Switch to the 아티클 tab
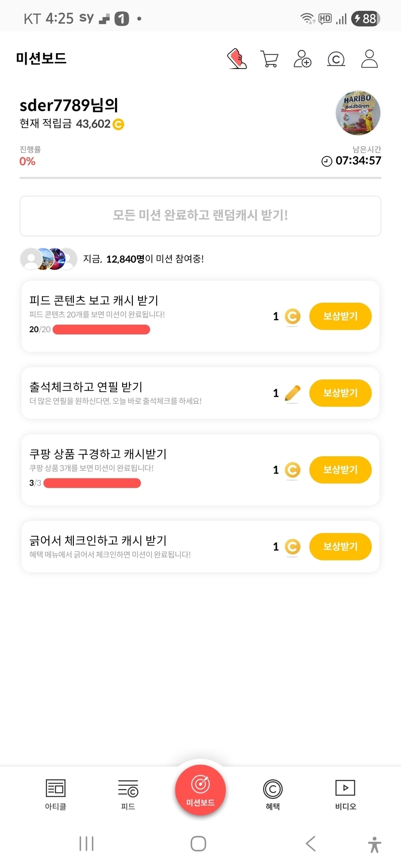The height and width of the screenshot is (868, 401). (56, 794)
